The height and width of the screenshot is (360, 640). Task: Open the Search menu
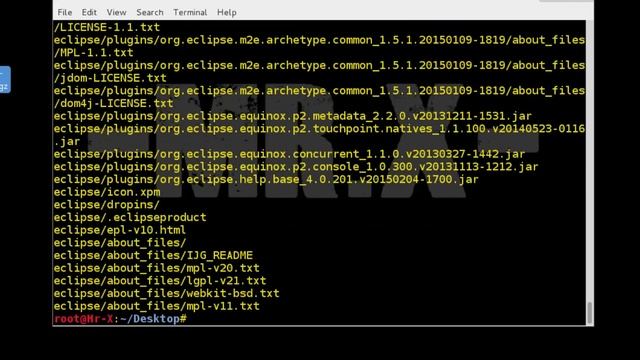[x=150, y=12]
